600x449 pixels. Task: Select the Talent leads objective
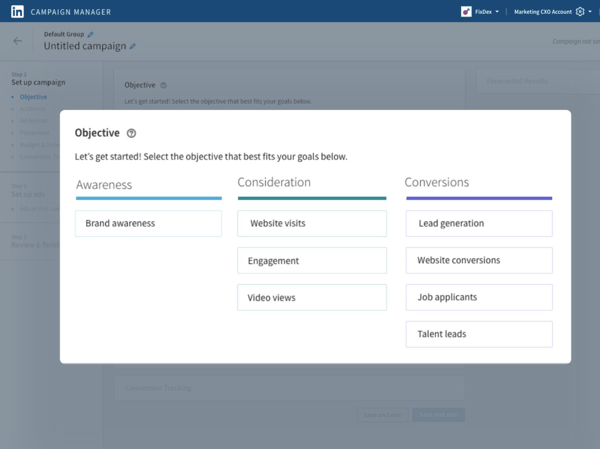tap(479, 334)
